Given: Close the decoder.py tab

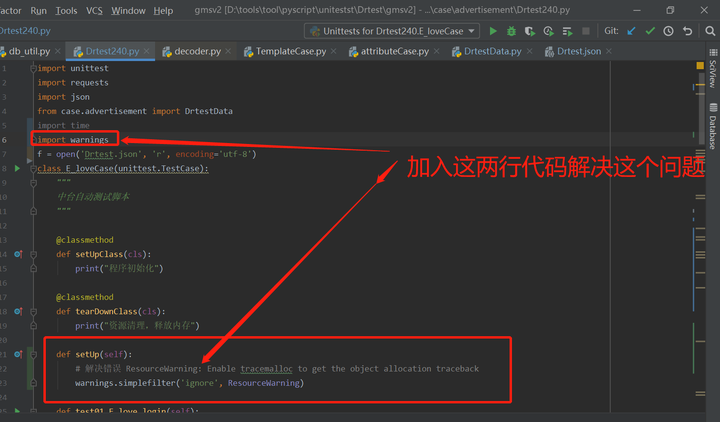Looking at the screenshot, I should 228,51.
